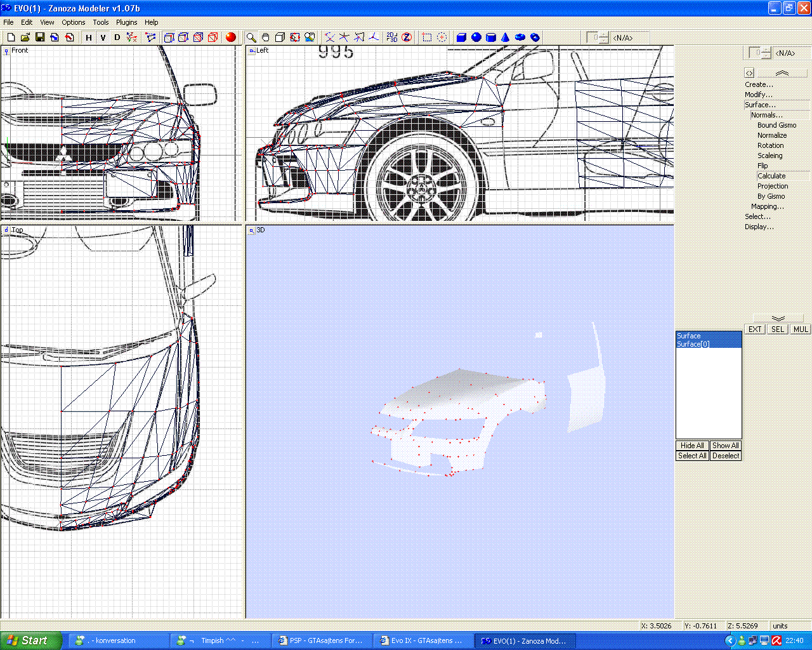Click the Deselect button
Screen dimensions: 812x650
(725, 456)
